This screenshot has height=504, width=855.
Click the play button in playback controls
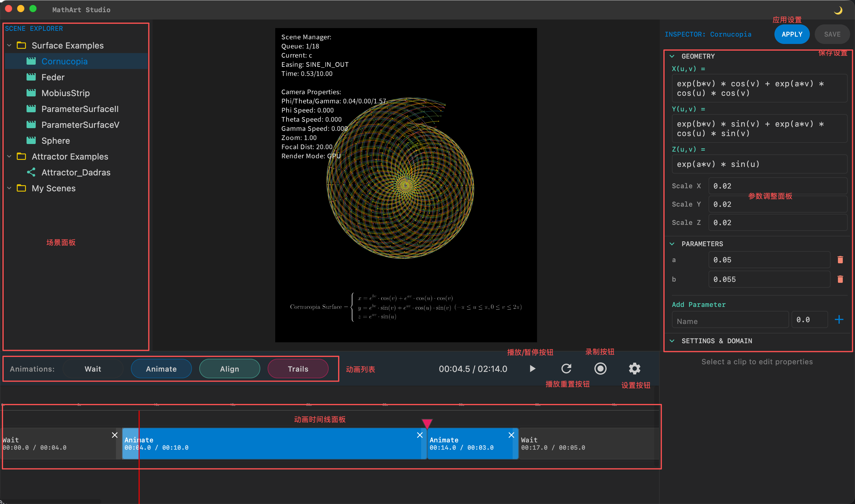(532, 369)
